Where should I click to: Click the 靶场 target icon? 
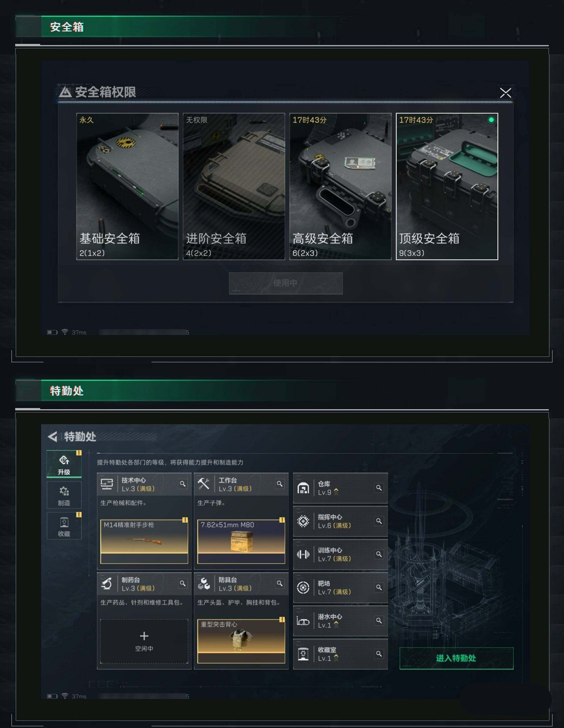pyautogui.click(x=303, y=587)
